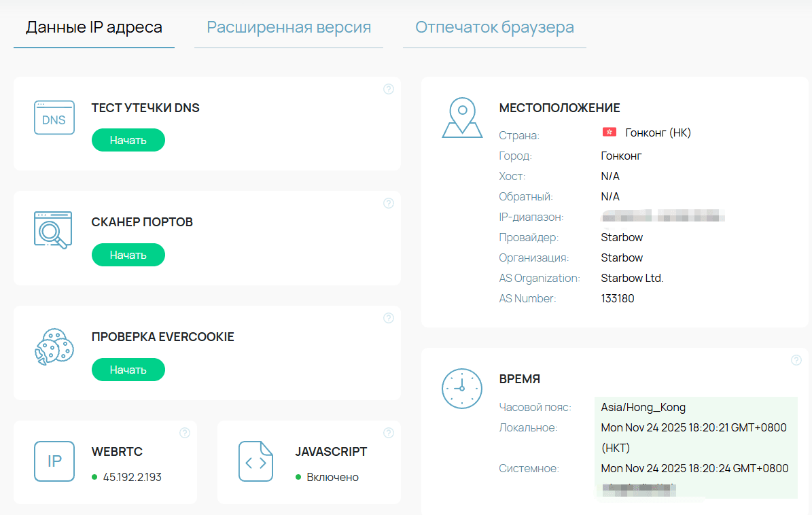This screenshot has height=515, width=812.
Task: Open help icon on port scanner card
Action: tap(389, 203)
